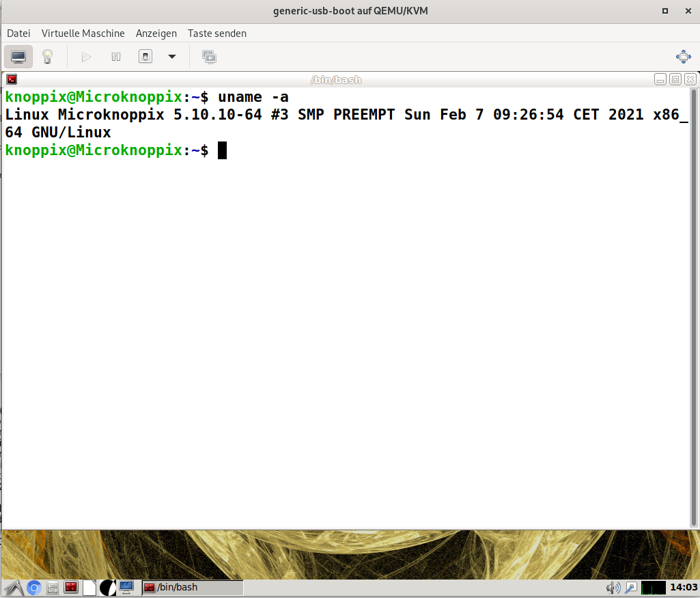Pause the virtual machine
This screenshot has width=700, height=598.
[x=116, y=57]
